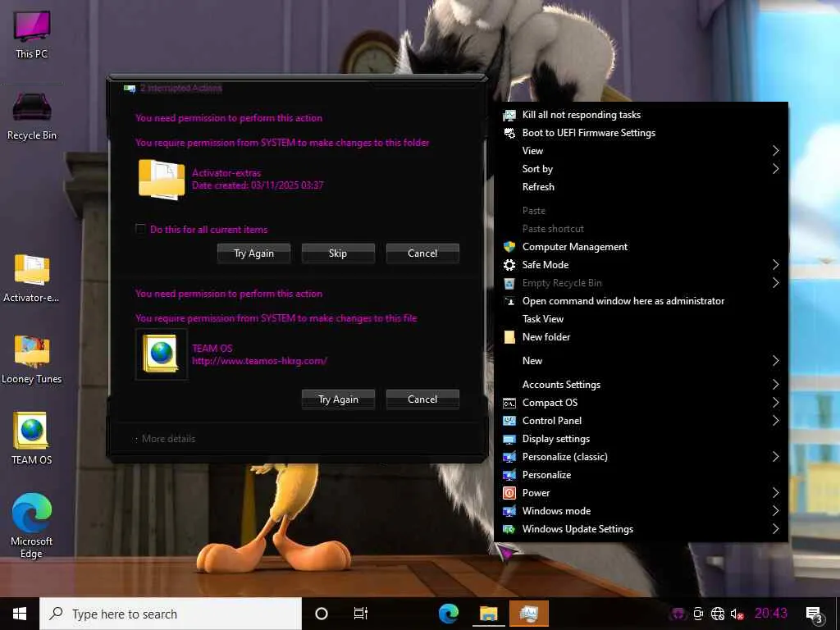Click the taskbar clock showing 20:43
The image size is (840, 630).
point(771,614)
